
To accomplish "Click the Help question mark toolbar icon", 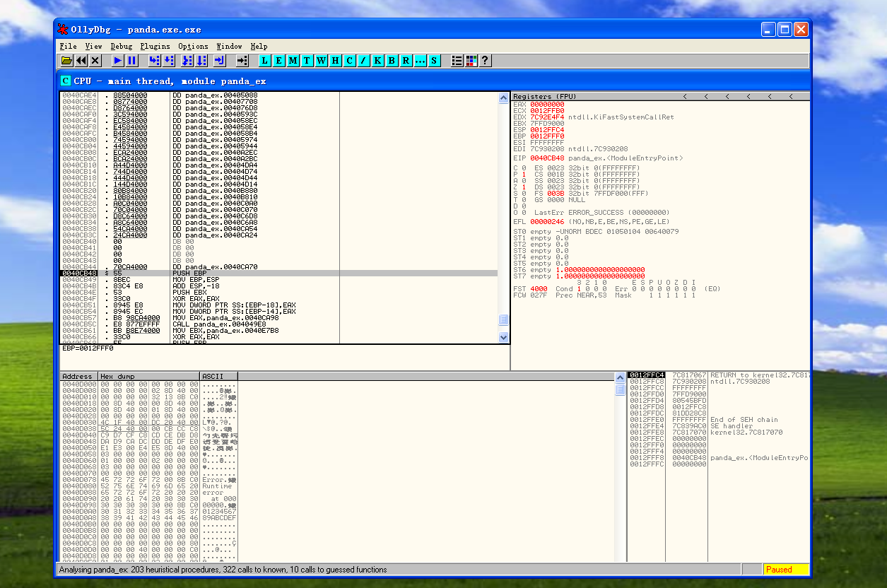I will pyautogui.click(x=485, y=61).
